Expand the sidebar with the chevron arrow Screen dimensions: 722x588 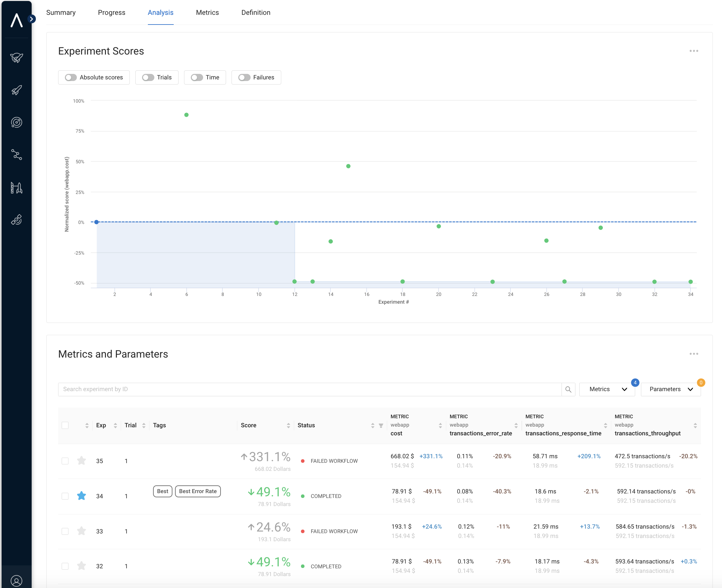coord(32,19)
